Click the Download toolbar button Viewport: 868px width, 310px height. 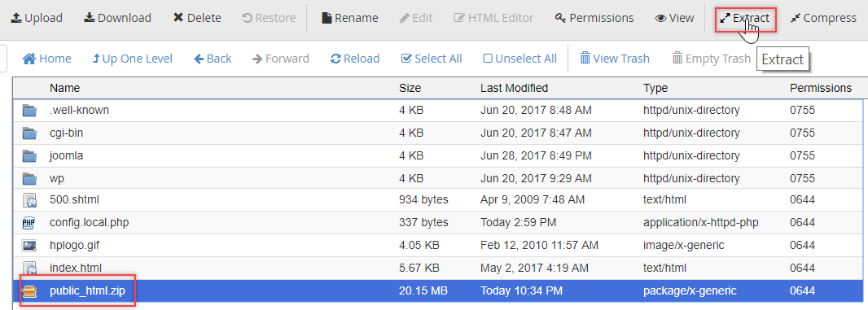click(x=117, y=18)
